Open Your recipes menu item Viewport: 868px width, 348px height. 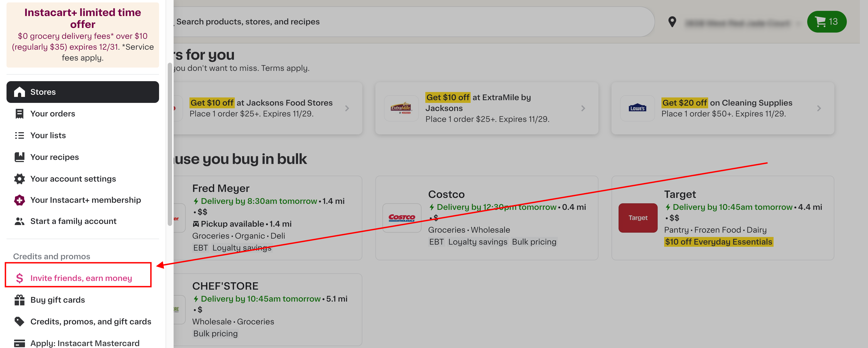[83, 157]
